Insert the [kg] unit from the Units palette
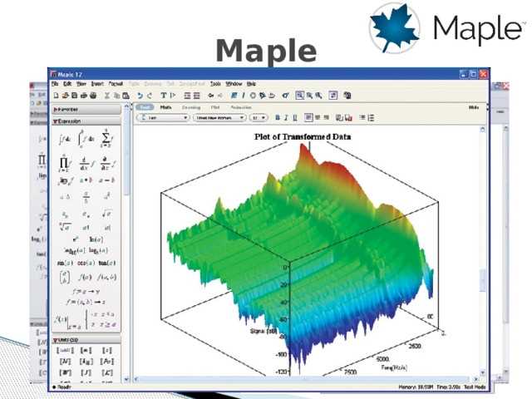 86,362
